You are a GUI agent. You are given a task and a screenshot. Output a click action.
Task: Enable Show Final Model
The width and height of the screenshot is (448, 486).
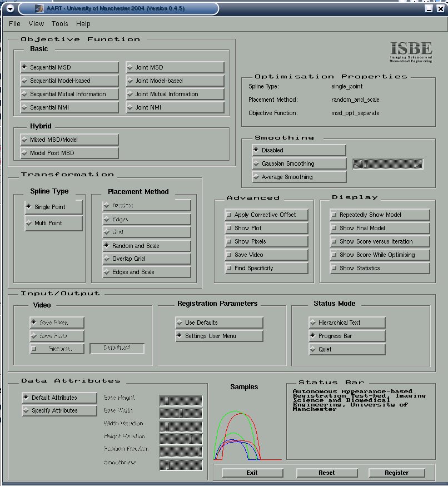[x=380, y=228]
